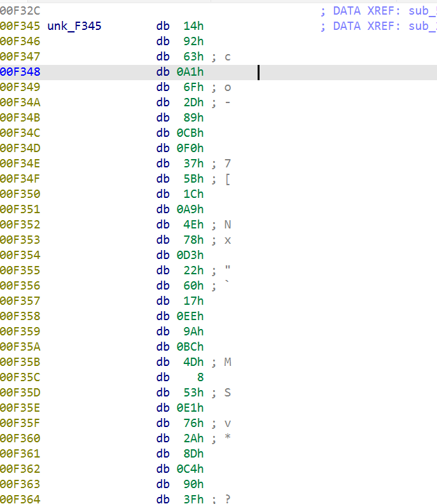
Task: Click address 00F354
Action: [x=20, y=255]
